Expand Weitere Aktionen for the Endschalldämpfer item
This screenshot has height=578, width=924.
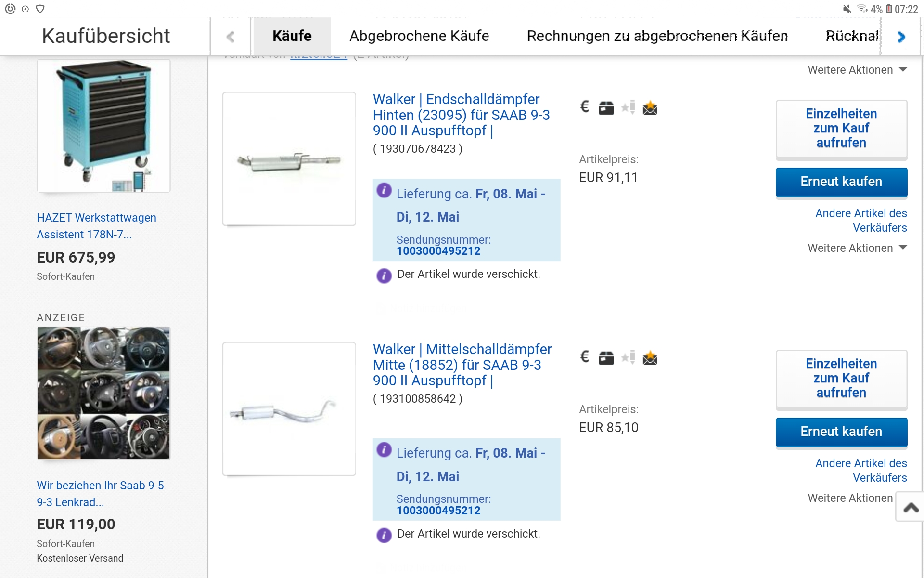857,248
